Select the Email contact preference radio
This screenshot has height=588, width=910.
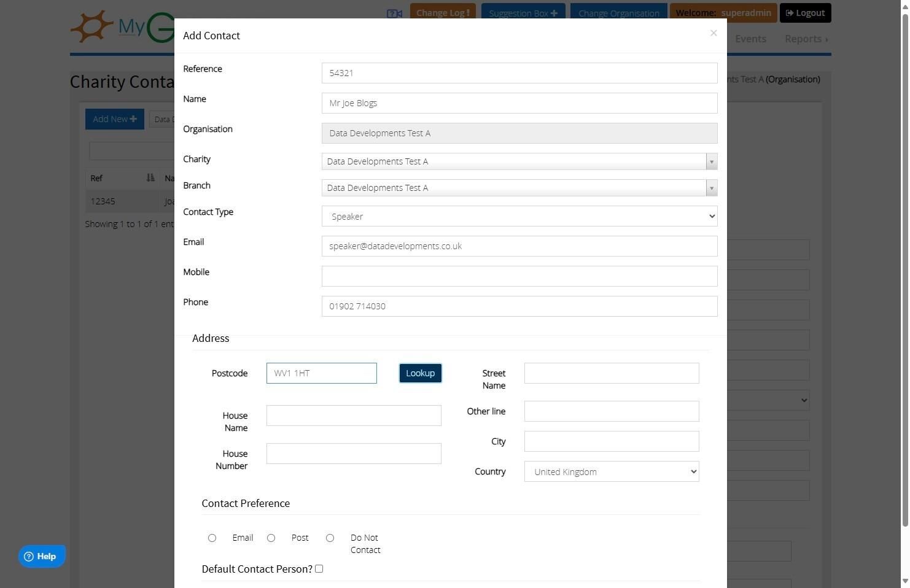pos(212,538)
